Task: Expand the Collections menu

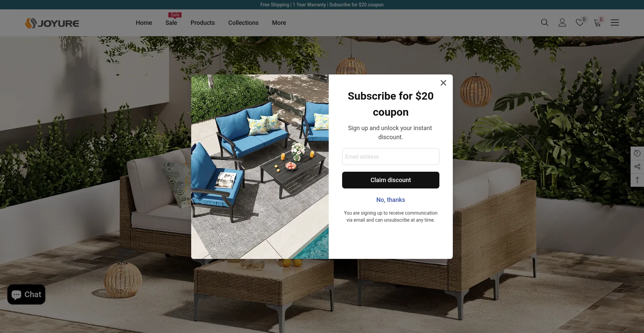Action: point(244,23)
